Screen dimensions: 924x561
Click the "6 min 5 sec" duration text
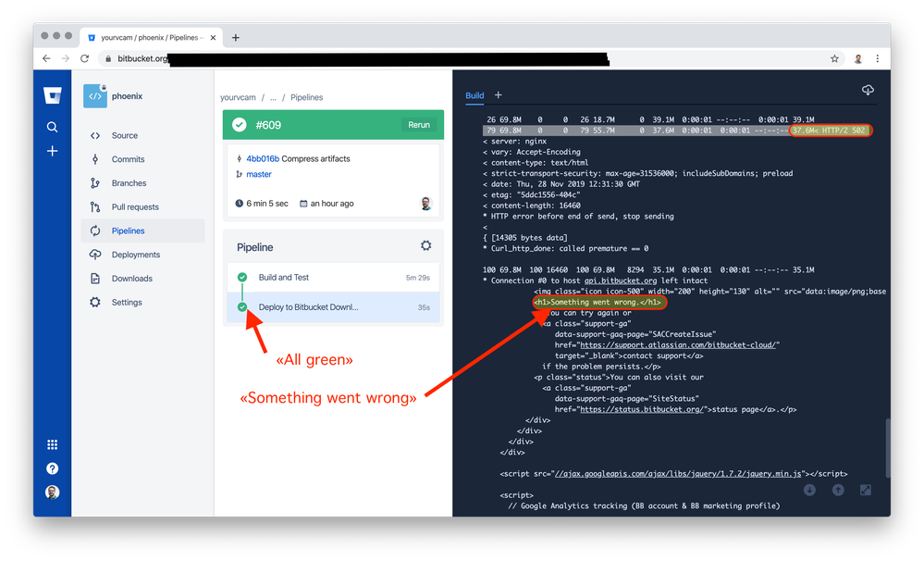267,204
